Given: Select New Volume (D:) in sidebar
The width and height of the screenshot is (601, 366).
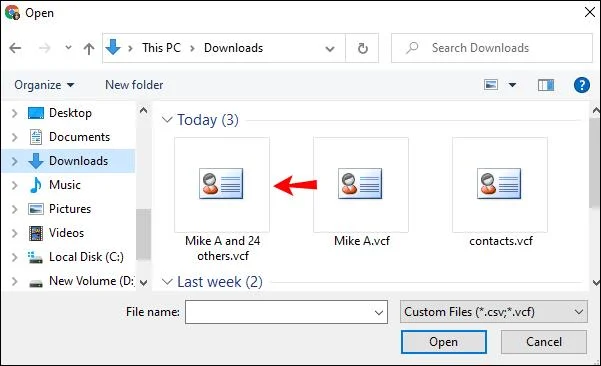Looking at the screenshot, I should click(x=92, y=281).
